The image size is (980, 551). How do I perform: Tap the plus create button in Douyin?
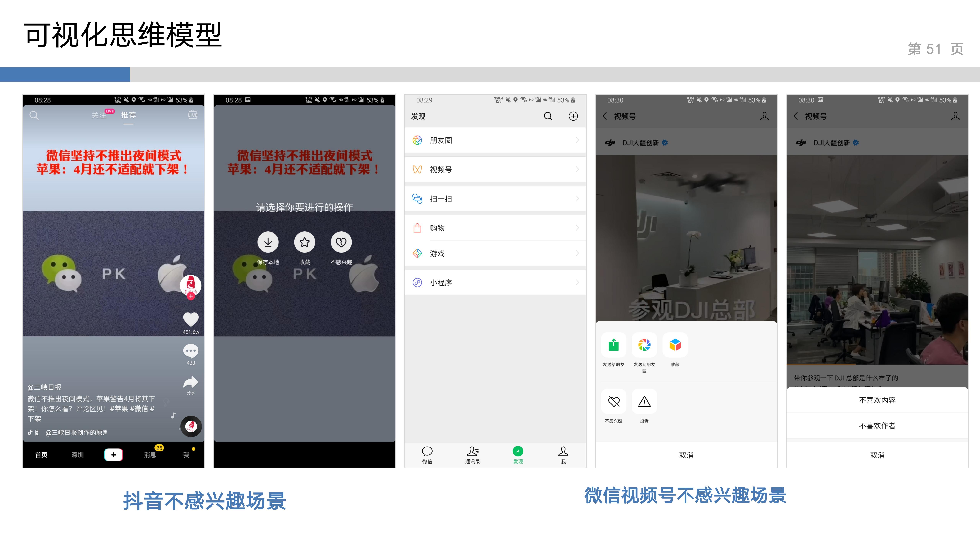coord(113,455)
